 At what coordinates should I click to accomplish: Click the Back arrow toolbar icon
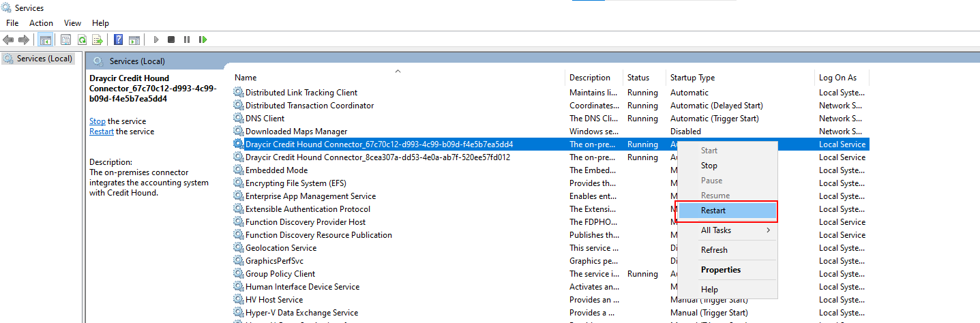(x=8, y=40)
